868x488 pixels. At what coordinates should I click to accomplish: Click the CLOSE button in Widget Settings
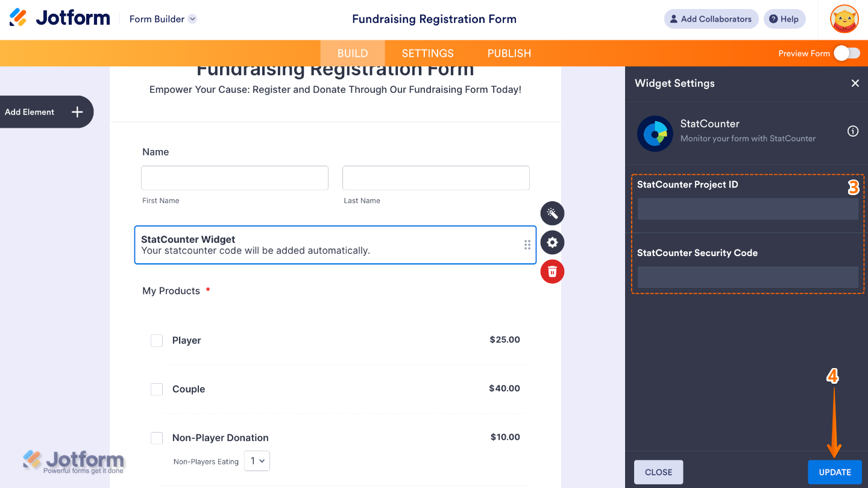(x=658, y=472)
